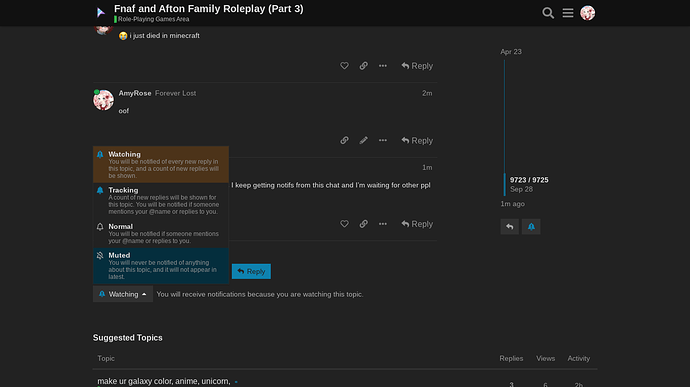Open suggested topic make ur galaxy color
This screenshot has height=387, width=690.
164,381
